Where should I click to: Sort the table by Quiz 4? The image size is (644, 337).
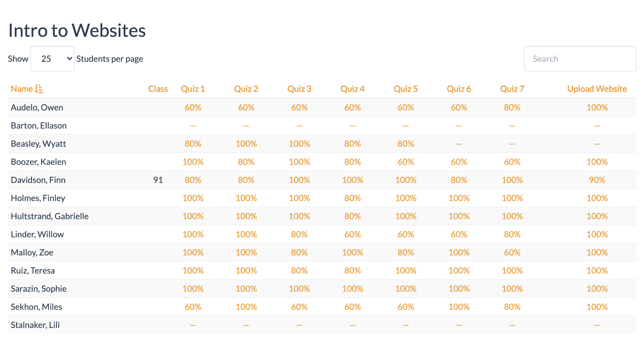[x=353, y=89]
